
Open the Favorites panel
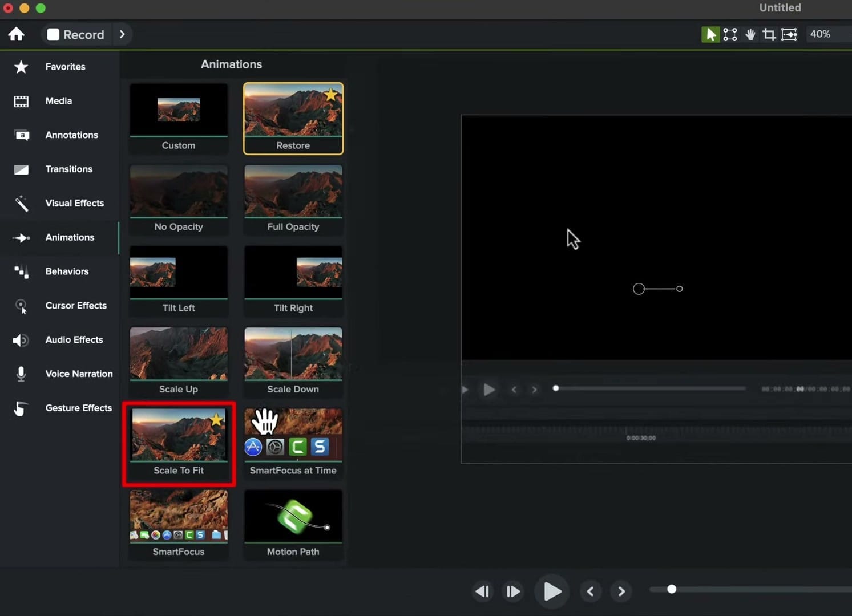(x=65, y=67)
